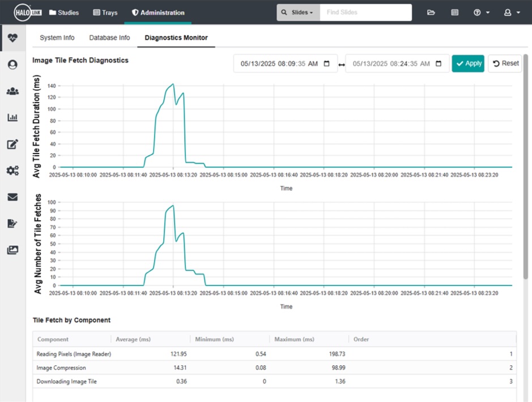The width and height of the screenshot is (532, 402).
Task: Expand the Slides search dropdown
Action: (x=298, y=12)
